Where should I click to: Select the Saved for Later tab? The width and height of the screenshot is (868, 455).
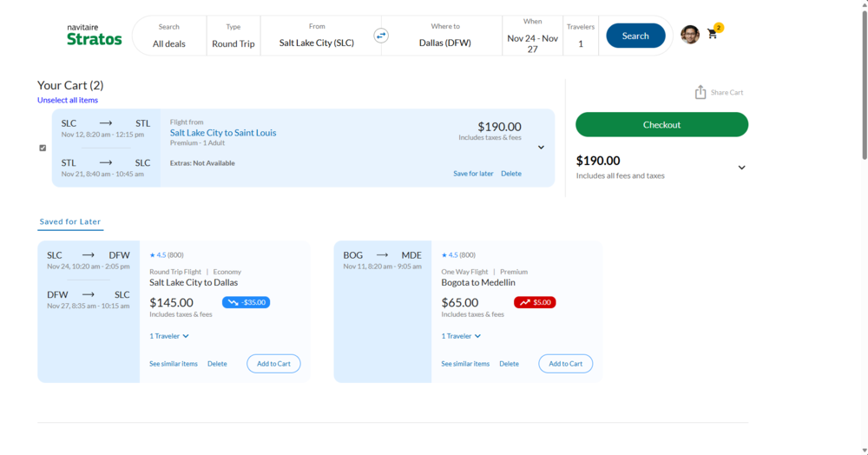pyautogui.click(x=70, y=222)
